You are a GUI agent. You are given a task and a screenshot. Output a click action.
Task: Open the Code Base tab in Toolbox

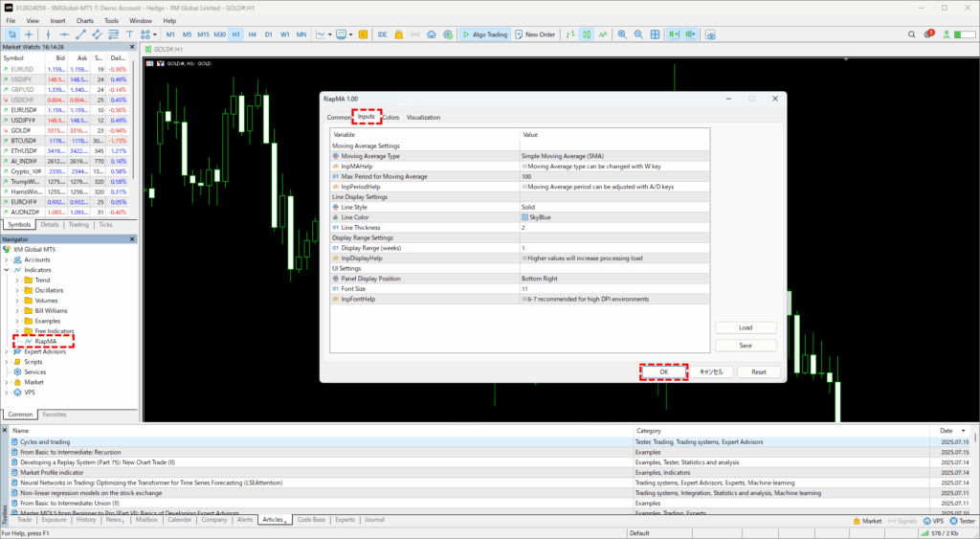click(311, 520)
